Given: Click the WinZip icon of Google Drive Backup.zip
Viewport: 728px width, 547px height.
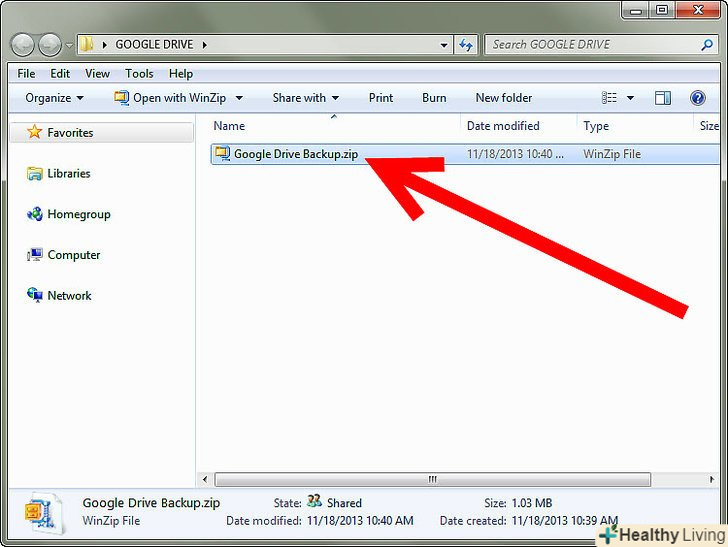Looking at the screenshot, I should point(223,154).
